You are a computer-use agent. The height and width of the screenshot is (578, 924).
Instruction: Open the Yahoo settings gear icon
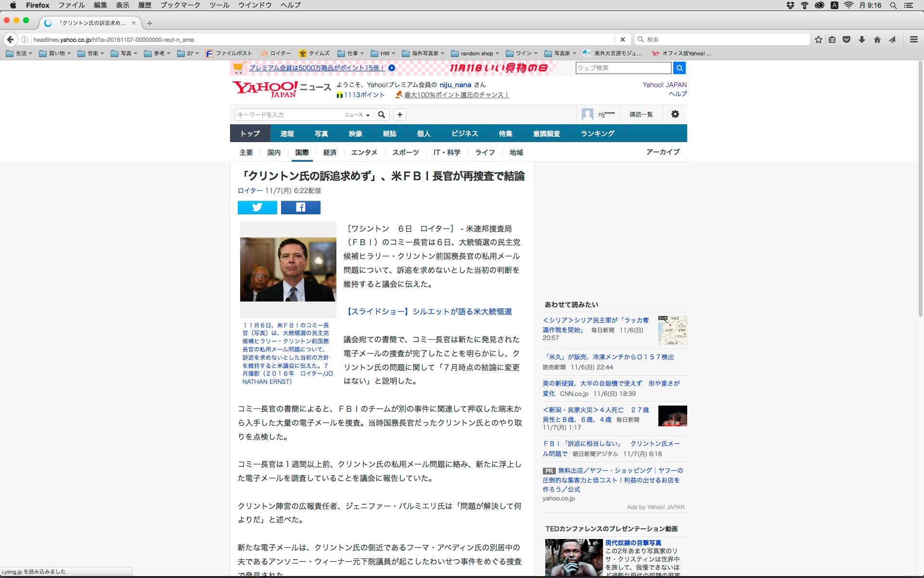675,114
